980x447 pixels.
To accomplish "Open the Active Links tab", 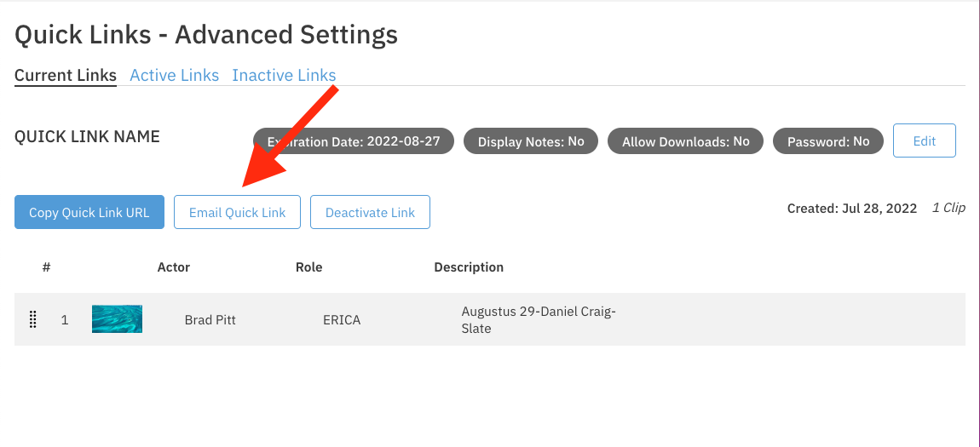I will pos(174,76).
